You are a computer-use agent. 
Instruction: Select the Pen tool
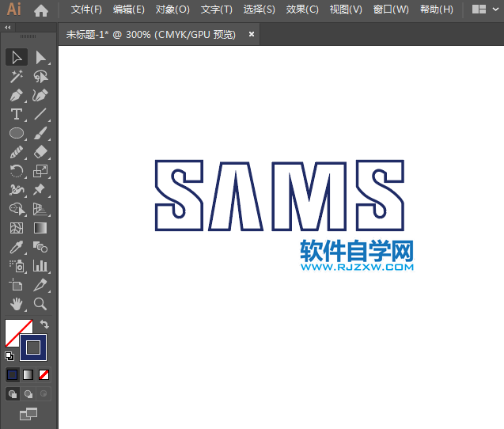(16, 95)
